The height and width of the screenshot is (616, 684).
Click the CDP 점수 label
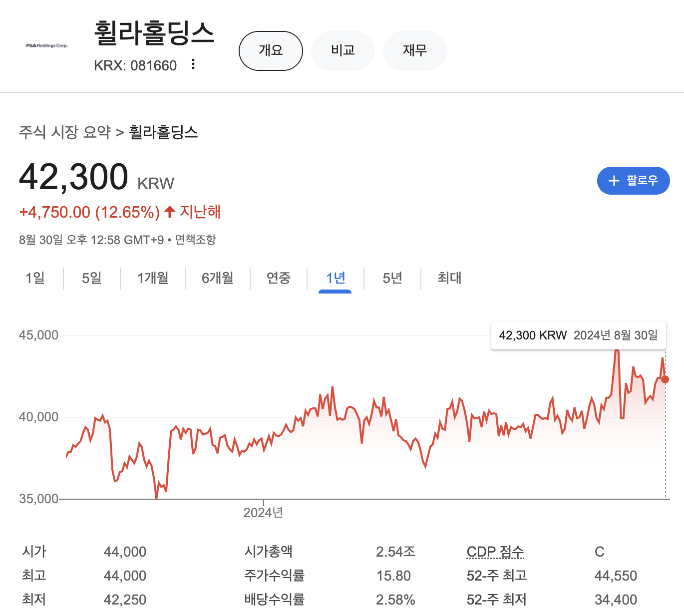495,552
